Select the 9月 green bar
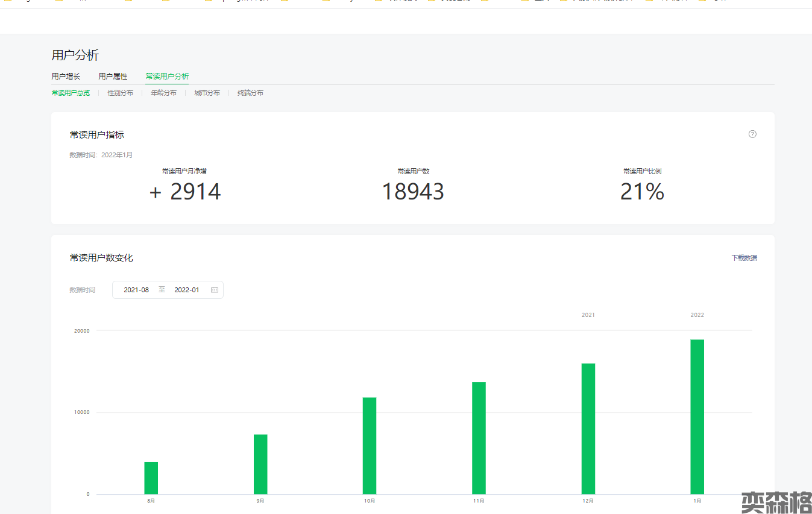 (260, 464)
